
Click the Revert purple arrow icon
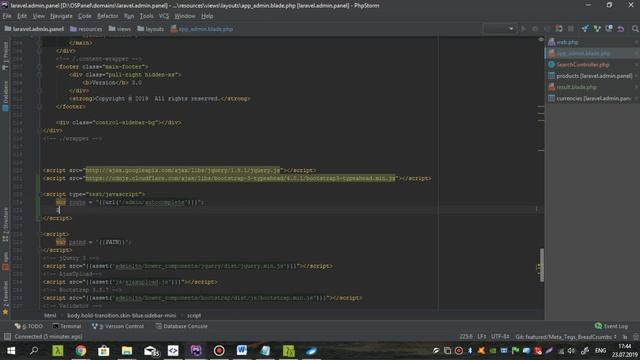[x=621, y=29]
